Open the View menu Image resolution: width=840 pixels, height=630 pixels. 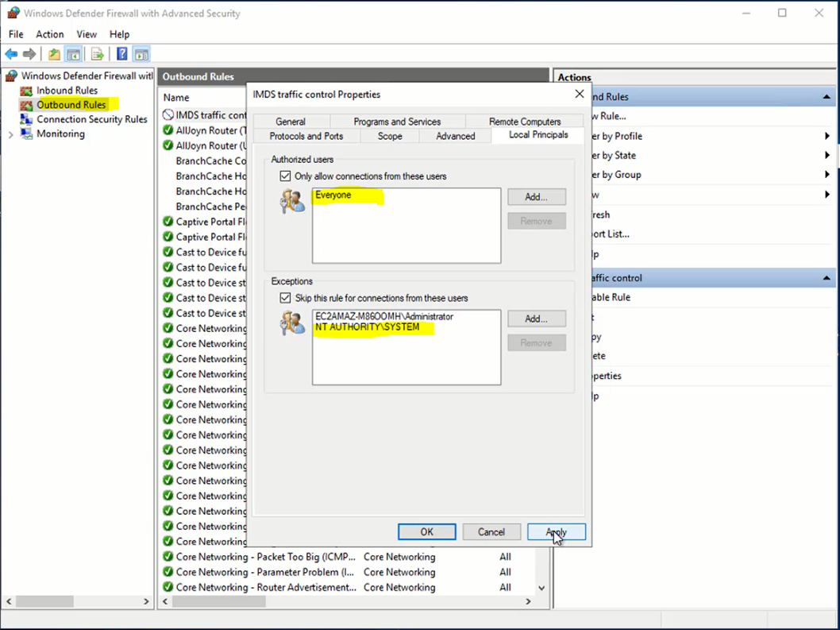click(87, 34)
